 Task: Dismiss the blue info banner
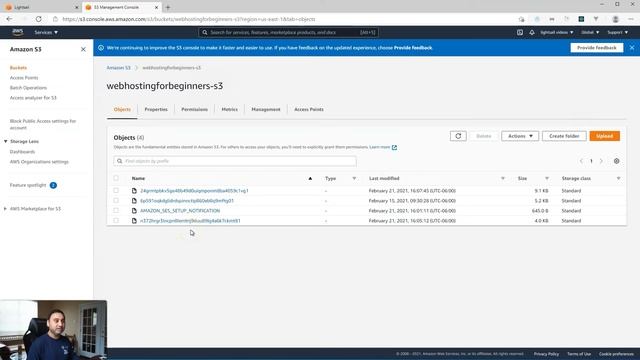[632, 48]
